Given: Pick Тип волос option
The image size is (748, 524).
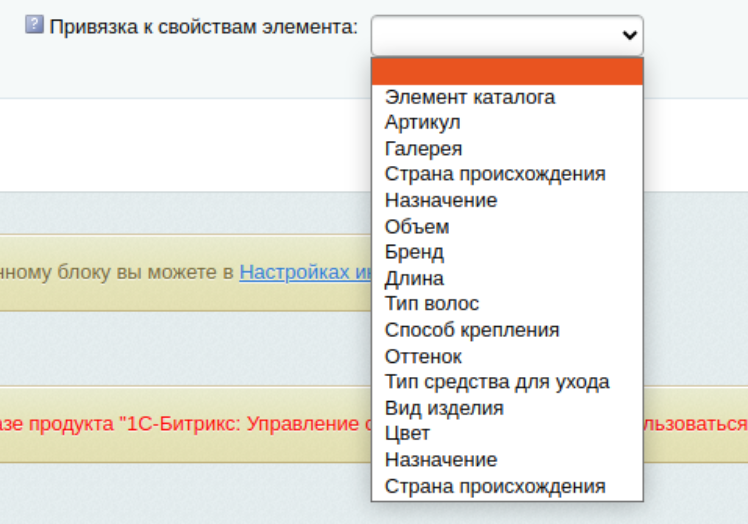Looking at the screenshot, I should pyautogui.click(x=507, y=304).
